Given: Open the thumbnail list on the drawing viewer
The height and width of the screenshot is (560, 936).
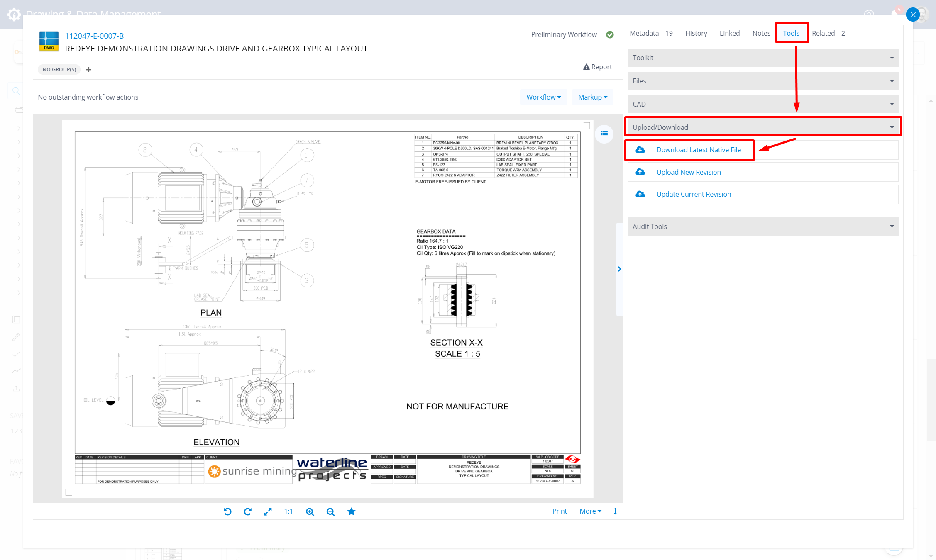Looking at the screenshot, I should [604, 134].
